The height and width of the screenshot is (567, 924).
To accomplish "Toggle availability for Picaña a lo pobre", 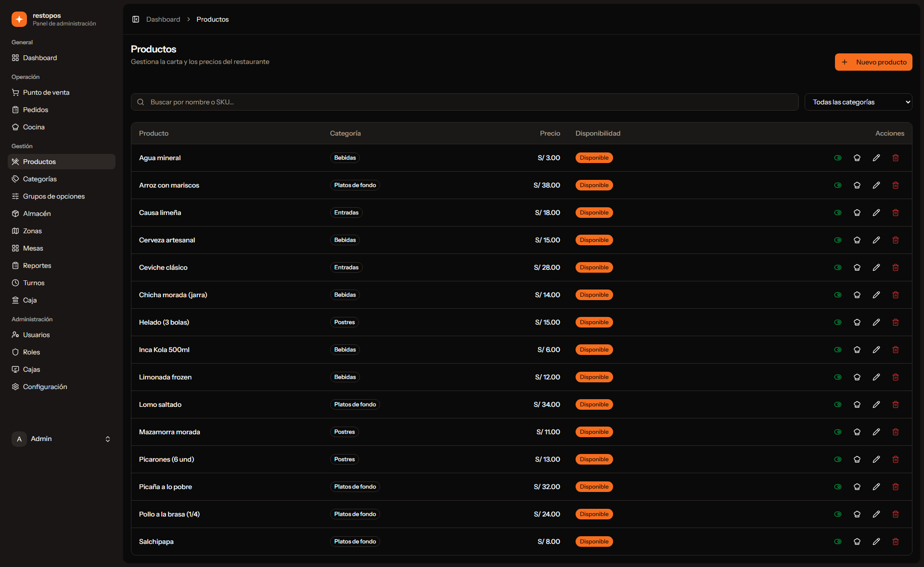I will tap(838, 487).
